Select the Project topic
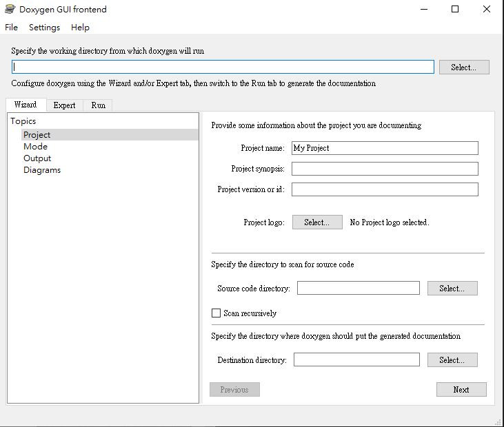 [x=110, y=135]
